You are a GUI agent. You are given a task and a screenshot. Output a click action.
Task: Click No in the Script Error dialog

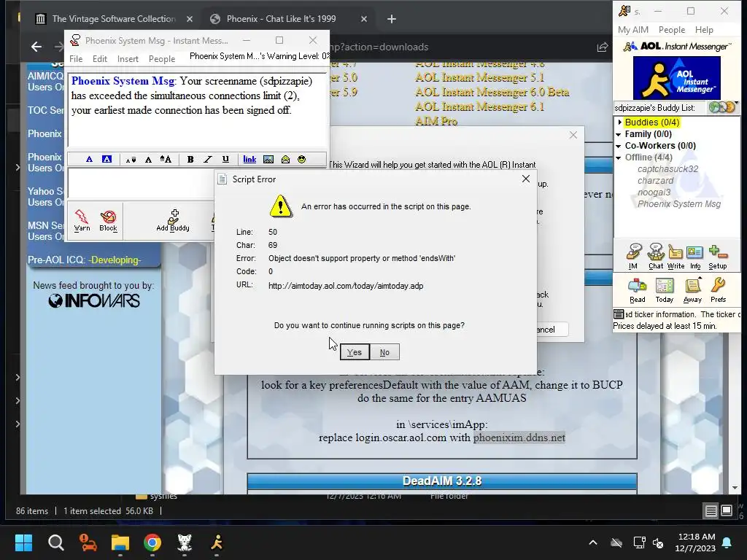point(384,352)
